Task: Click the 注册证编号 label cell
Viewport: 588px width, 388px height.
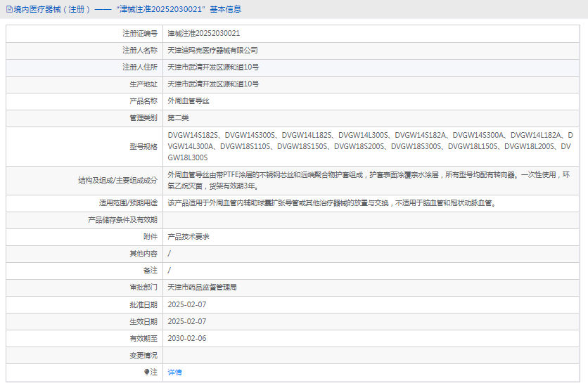Action: click(140, 34)
